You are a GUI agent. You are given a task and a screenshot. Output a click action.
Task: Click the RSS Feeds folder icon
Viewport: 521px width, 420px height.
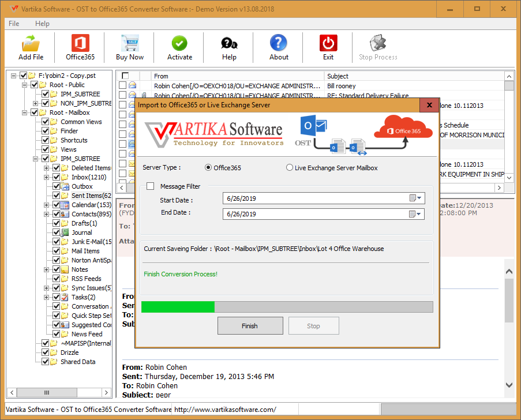point(65,279)
